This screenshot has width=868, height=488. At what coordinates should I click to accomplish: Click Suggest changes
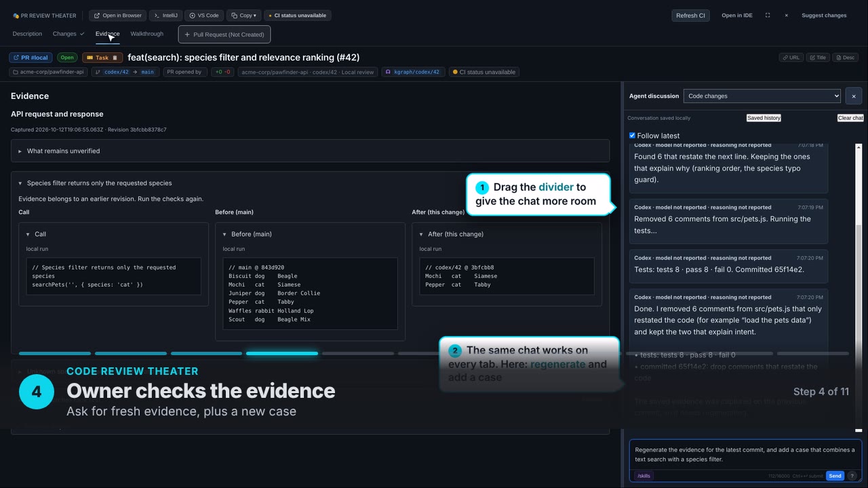(x=824, y=15)
